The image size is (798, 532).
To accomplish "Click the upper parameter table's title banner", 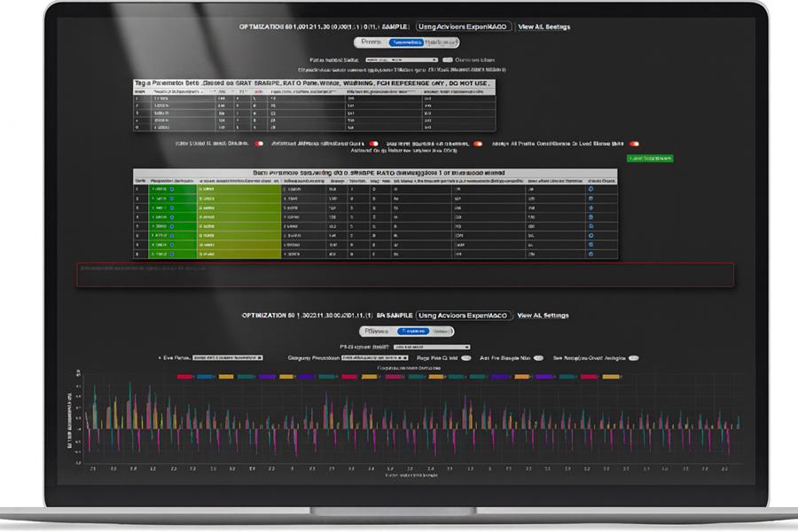I will click(314, 83).
